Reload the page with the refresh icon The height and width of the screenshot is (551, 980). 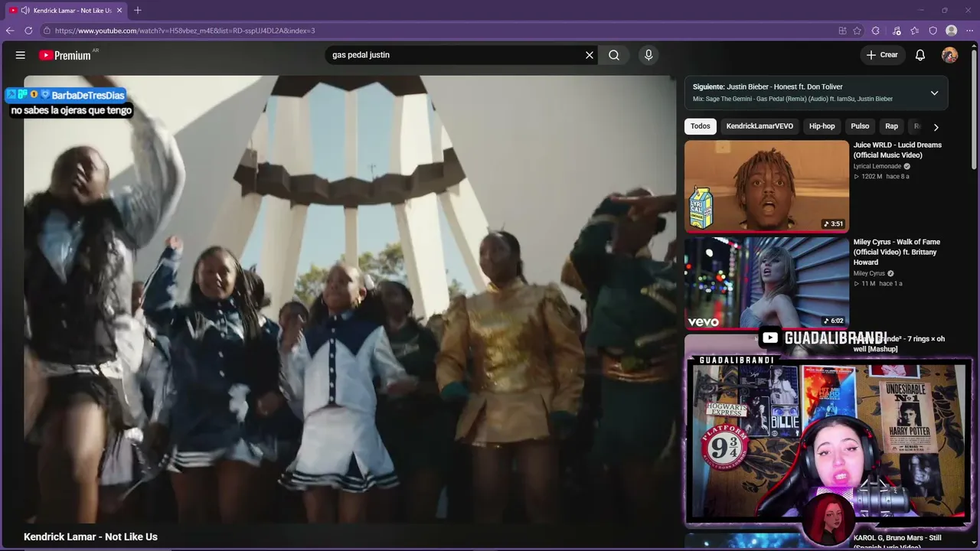(28, 31)
